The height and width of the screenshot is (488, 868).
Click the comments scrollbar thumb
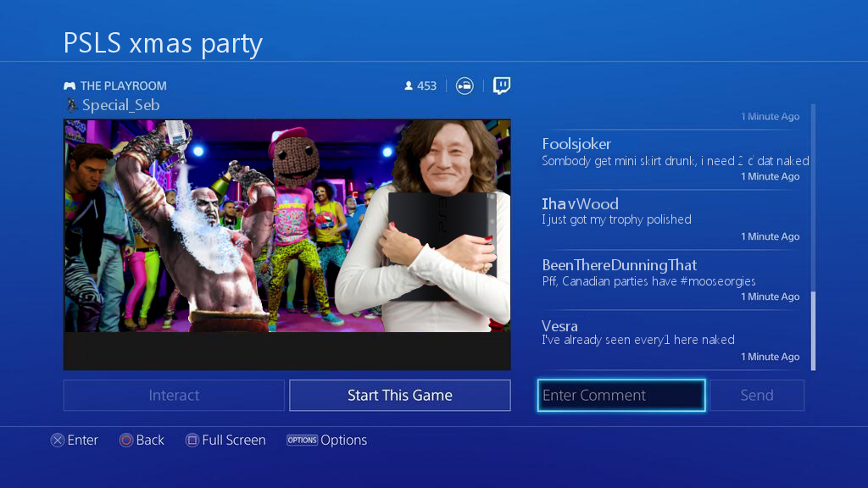(813, 331)
